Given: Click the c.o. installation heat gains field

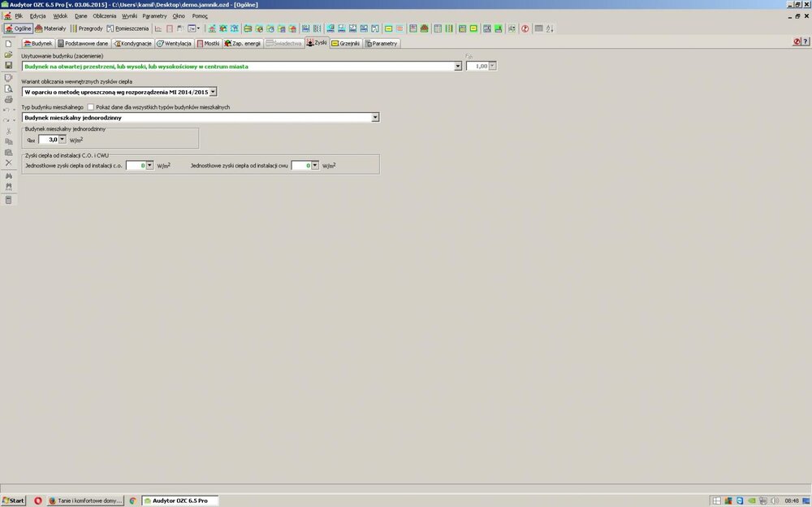Looking at the screenshot, I should point(136,165).
